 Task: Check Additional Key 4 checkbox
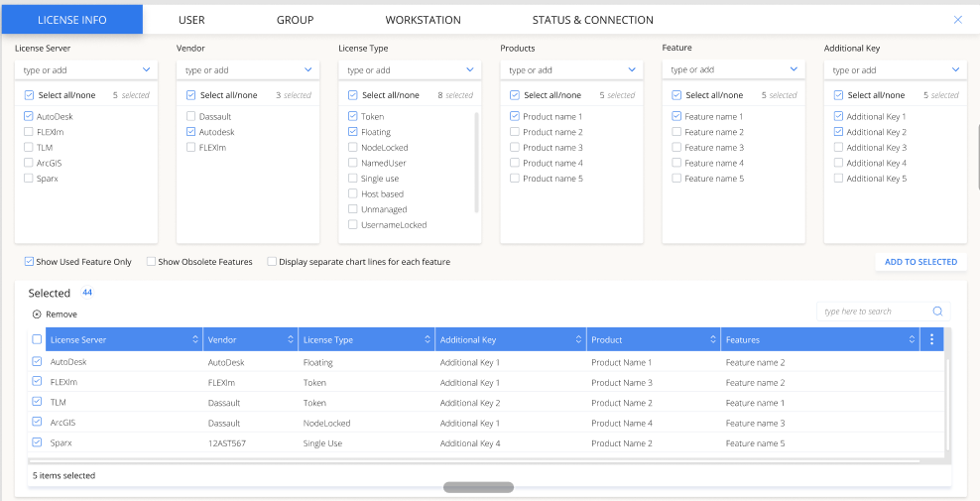pos(839,164)
